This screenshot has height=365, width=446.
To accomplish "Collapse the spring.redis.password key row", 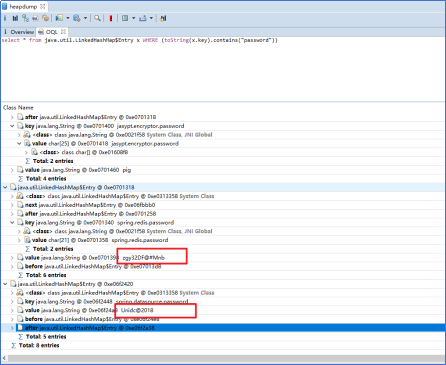I will [12, 223].
